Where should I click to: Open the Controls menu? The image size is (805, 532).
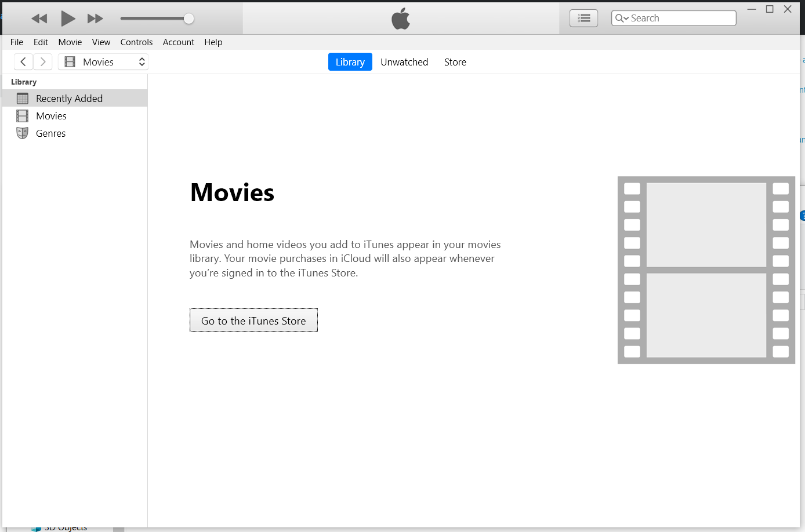coord(136,42)
